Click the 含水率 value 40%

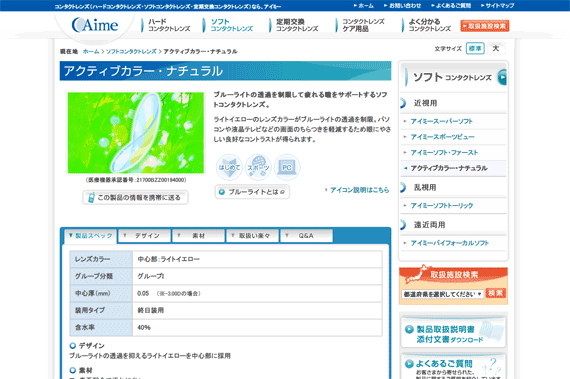[x=144, y=327]
